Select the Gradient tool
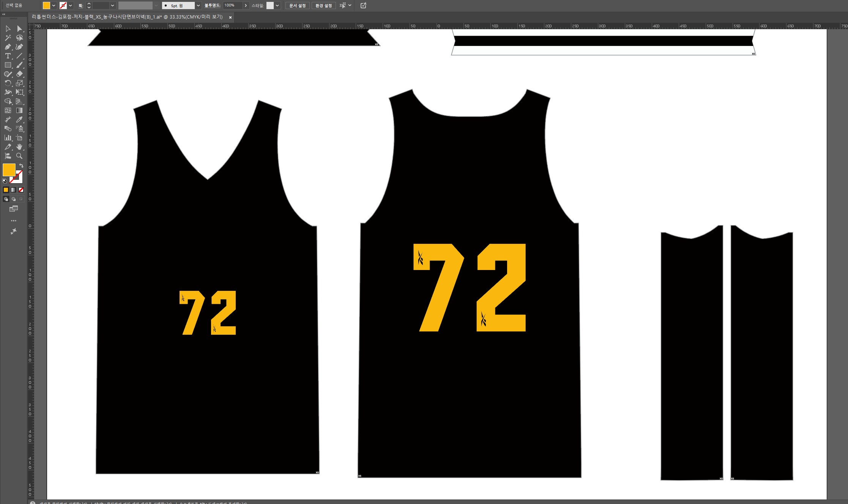The image size is (848, 504). 19,111
